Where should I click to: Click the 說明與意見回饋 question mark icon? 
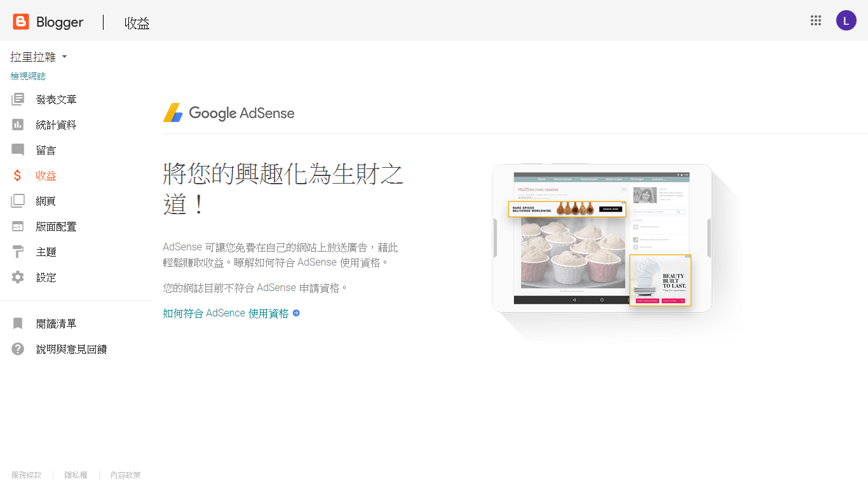[18, 349]
